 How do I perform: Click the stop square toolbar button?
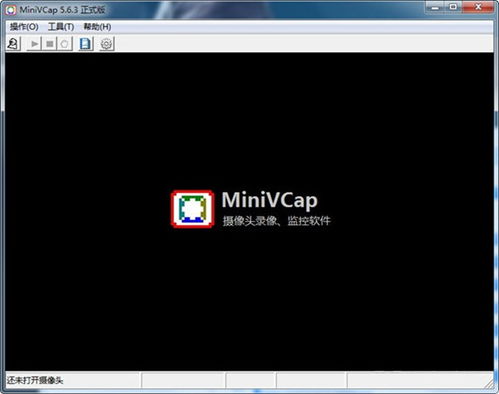(x=50, y=44)
